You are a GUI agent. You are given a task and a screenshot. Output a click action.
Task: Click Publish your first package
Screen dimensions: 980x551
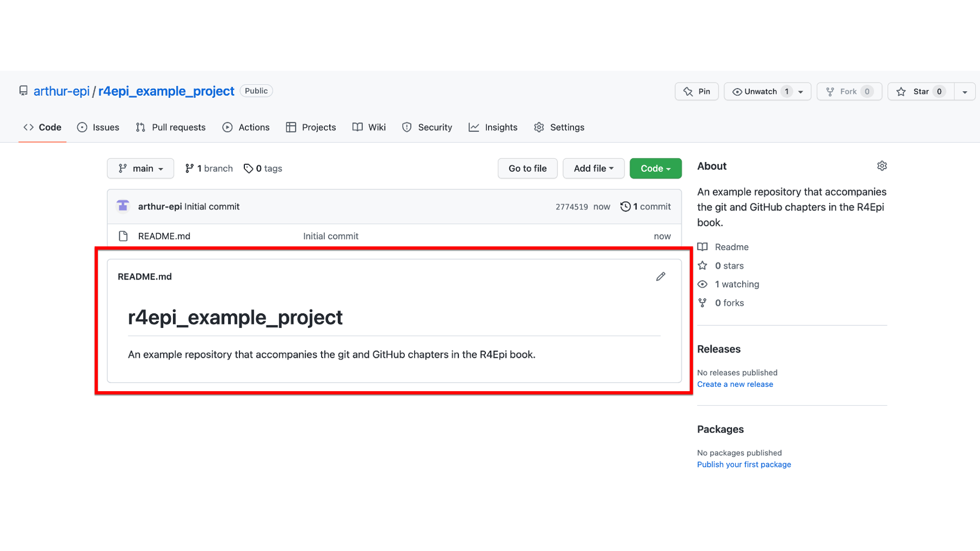click(744, 465)
